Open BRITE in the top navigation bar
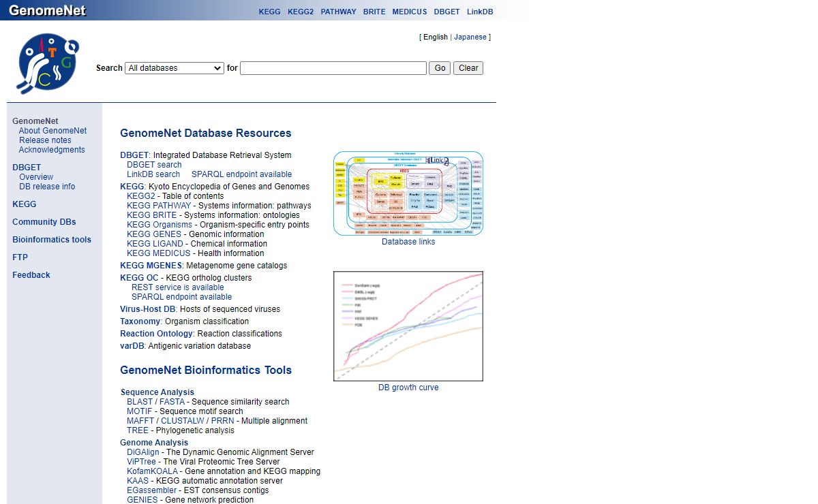 pos(374,12)
